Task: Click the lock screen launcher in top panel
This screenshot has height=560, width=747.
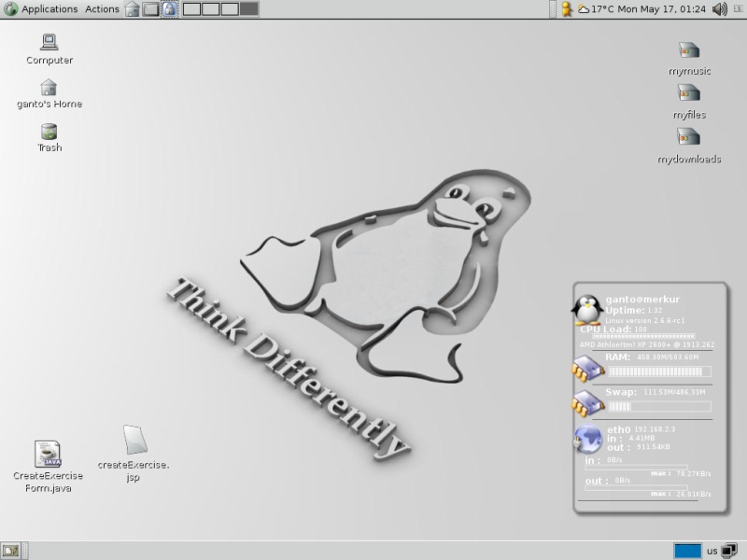Action: [x=169, y=9]
